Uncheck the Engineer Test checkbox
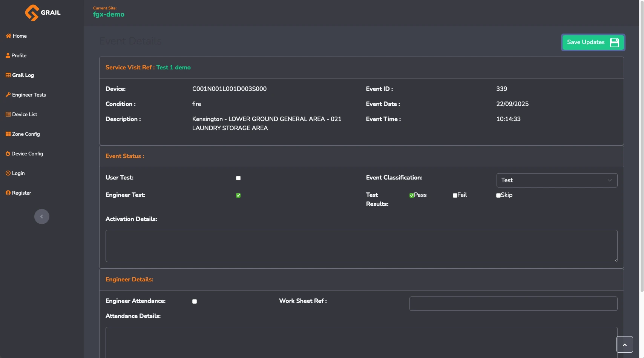This screenshot has width=644, height=358. (238, 195)
